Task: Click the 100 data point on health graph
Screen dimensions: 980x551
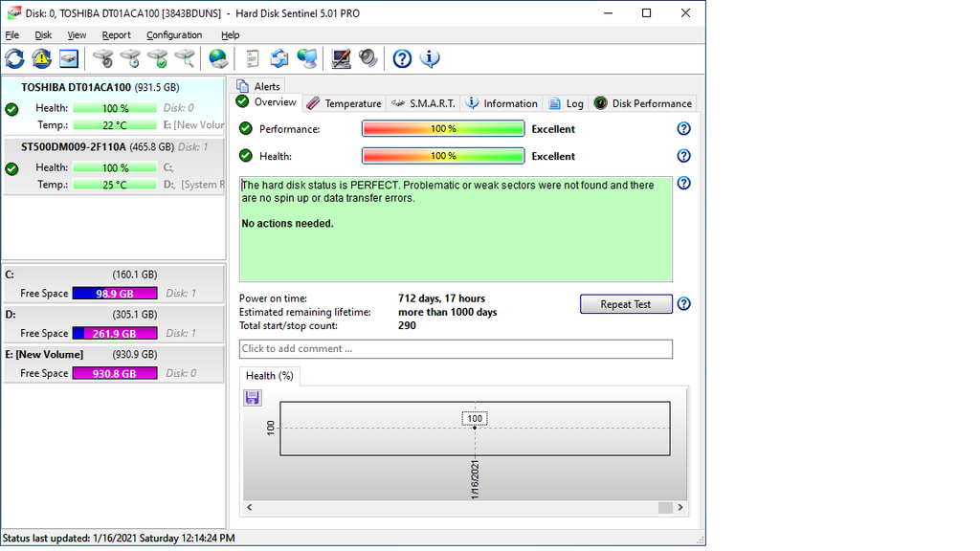Action: point(475,428)
